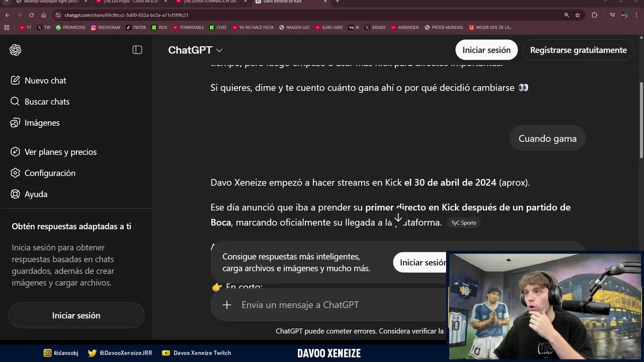Image resolution: width=644 pixels, height=362 pixels.
Task: Reload the page
Action: [31, 15]
